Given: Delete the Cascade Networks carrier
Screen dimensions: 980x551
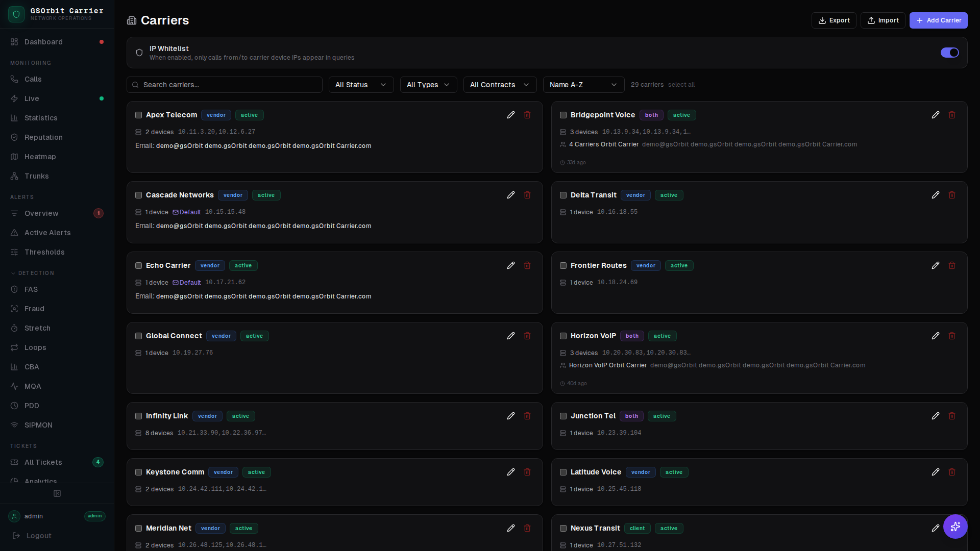Looking at the screenshot, I should point(527,195).
